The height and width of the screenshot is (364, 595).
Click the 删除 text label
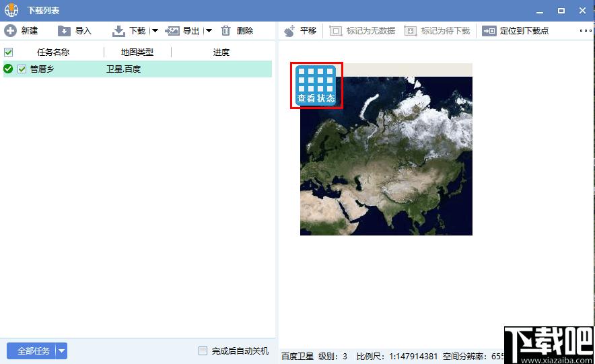(x=245, y=31)
